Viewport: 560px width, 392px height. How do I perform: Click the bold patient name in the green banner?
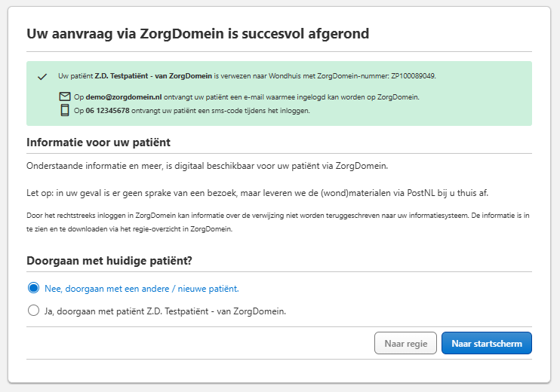[153, 76]
